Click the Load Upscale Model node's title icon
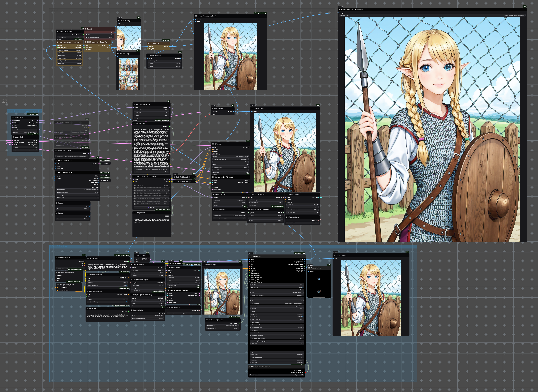Screen dimensions: 538x392 [x=57, y=31]
